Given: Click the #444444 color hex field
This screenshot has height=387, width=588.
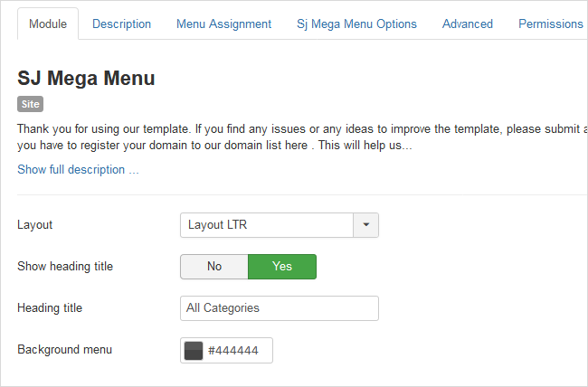Looking at the screenshot, I should (x=238, y=351).
